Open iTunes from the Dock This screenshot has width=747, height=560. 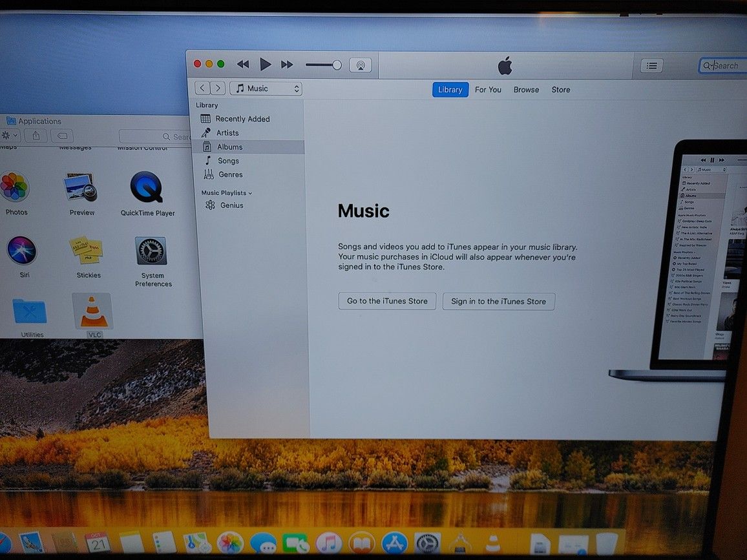pos(329,543)
